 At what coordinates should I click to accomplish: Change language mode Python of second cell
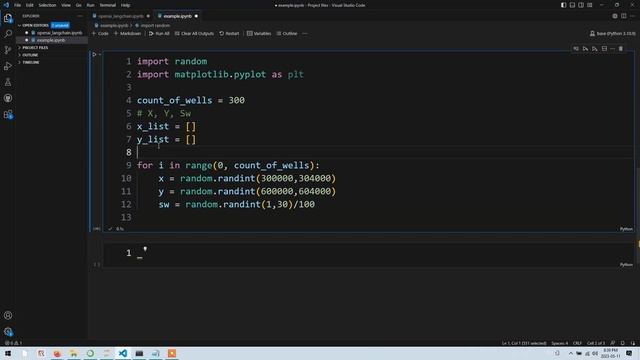click(626, 265)
